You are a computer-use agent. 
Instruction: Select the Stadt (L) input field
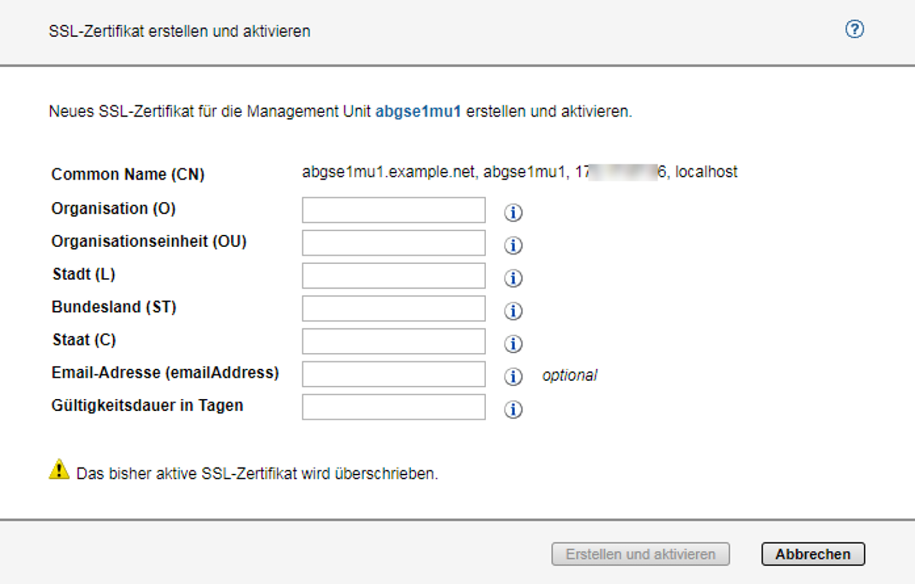[x=393, y=276]
